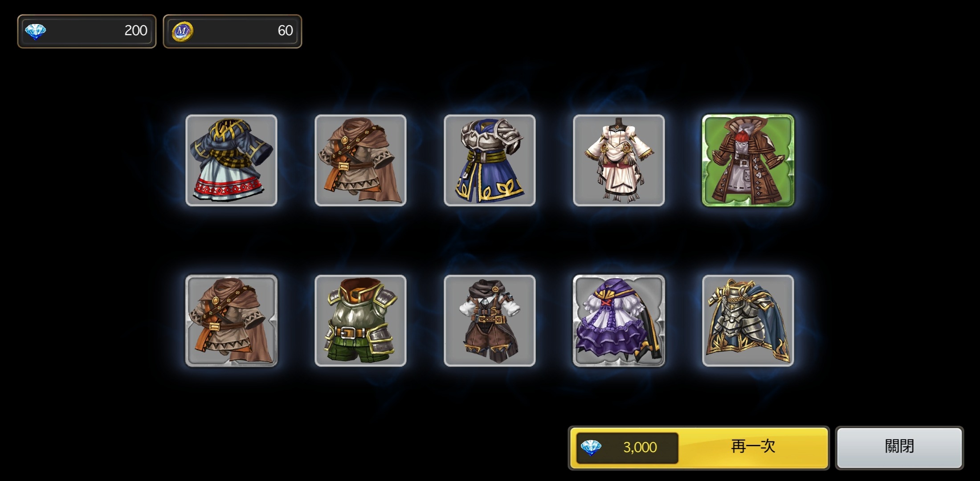Click the 關閉 close button
Viewport: 980px width, 481px height.
coord(899,448)
